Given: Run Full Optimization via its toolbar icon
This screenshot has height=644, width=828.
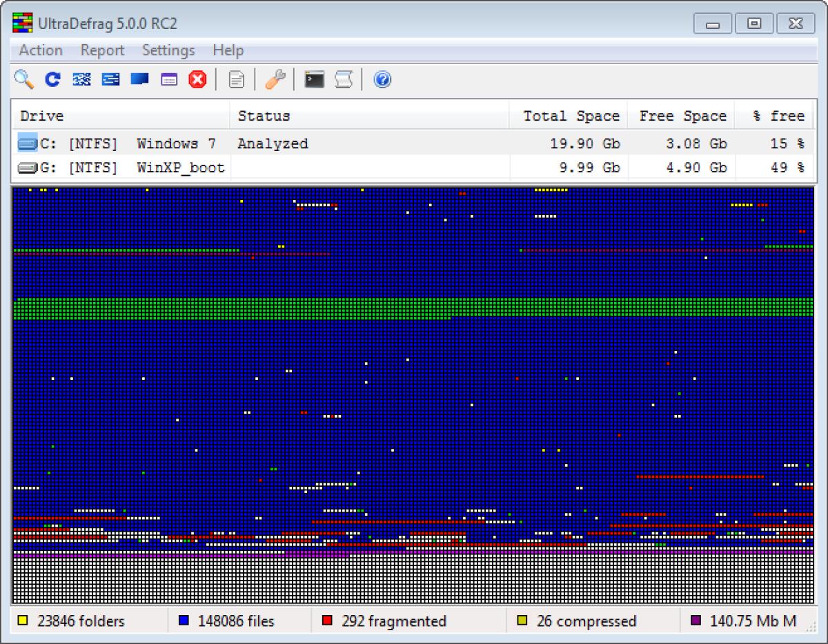Looking at the screenshot, I should click(138, 79).
